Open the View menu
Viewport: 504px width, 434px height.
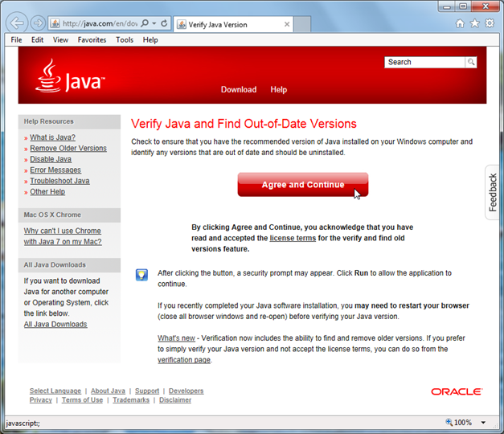tap(60, 40)
